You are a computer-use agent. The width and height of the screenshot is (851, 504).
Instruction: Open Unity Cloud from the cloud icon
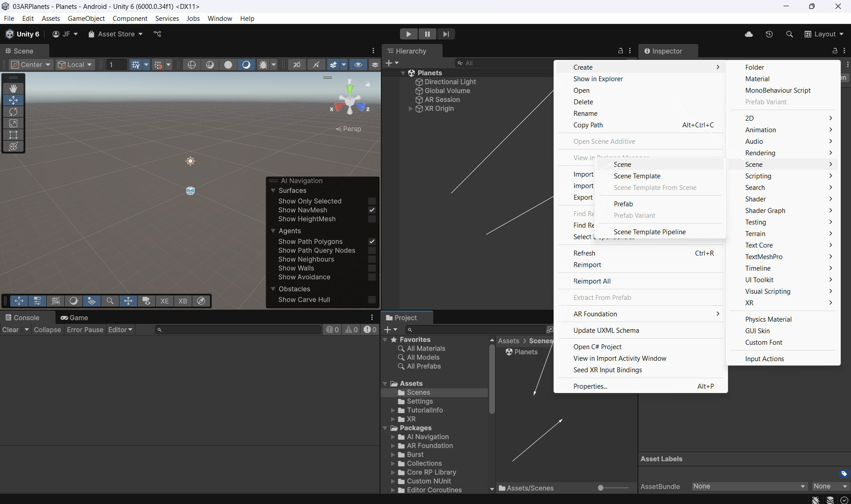click(x=749, y=34)
